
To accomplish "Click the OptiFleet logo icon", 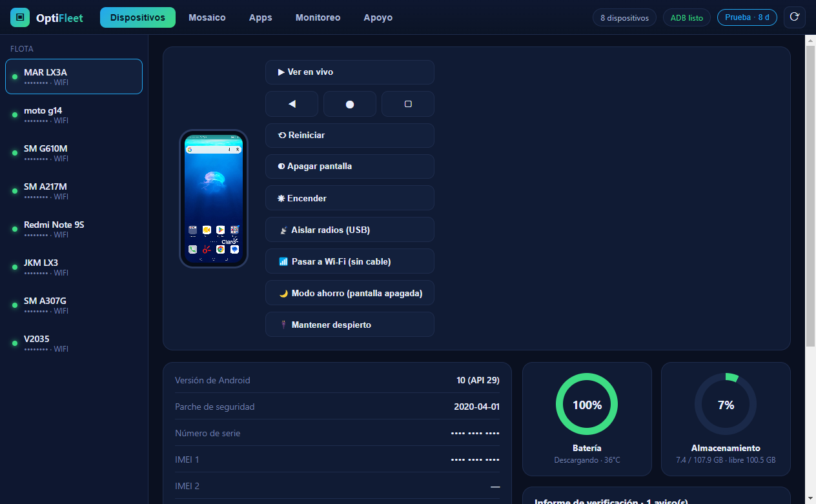I will coord(20,17).
